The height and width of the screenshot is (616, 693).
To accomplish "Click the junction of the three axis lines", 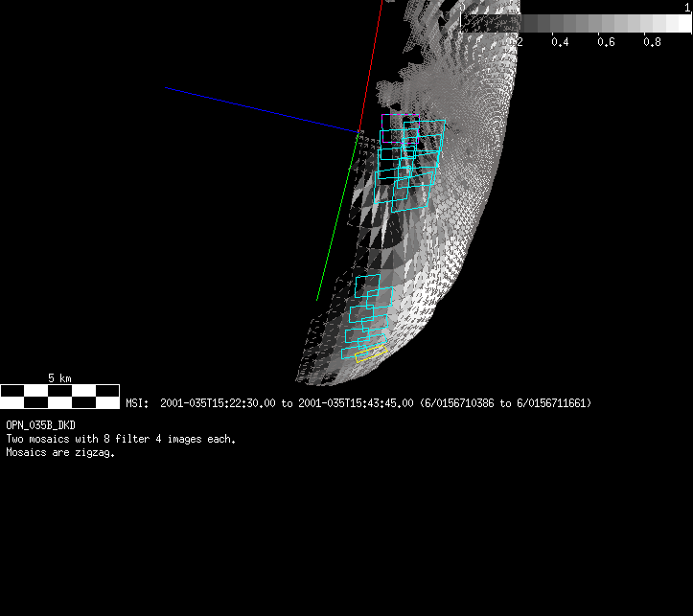I will tap(359, 132).
